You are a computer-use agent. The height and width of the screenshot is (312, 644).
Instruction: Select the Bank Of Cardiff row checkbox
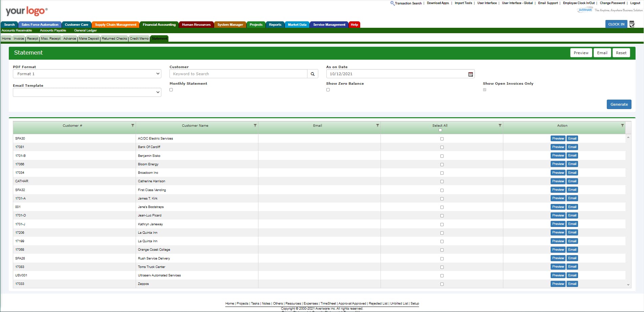442,147
